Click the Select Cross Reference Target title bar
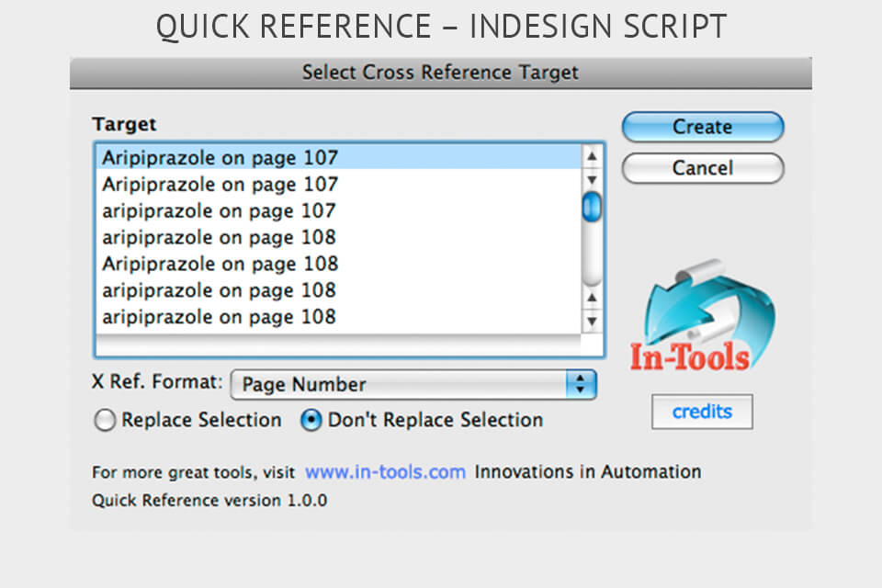 pyautogui.click(x=439, y=72)
